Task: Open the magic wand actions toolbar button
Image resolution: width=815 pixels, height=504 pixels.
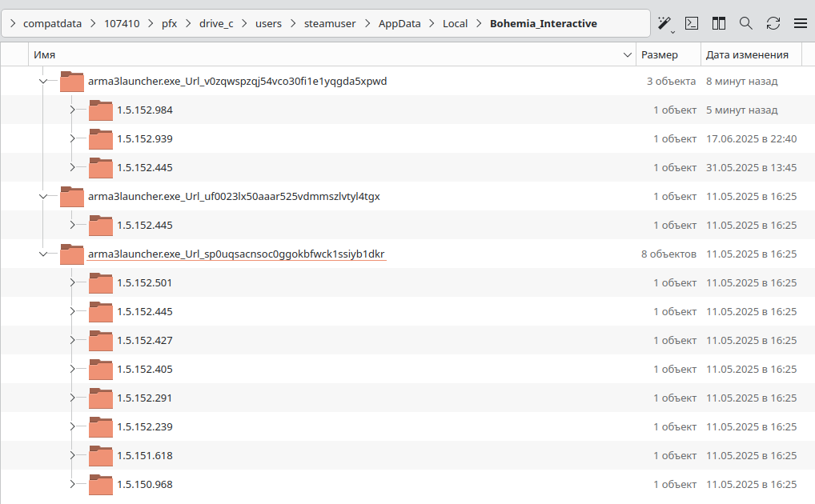Action: (664, 23)
